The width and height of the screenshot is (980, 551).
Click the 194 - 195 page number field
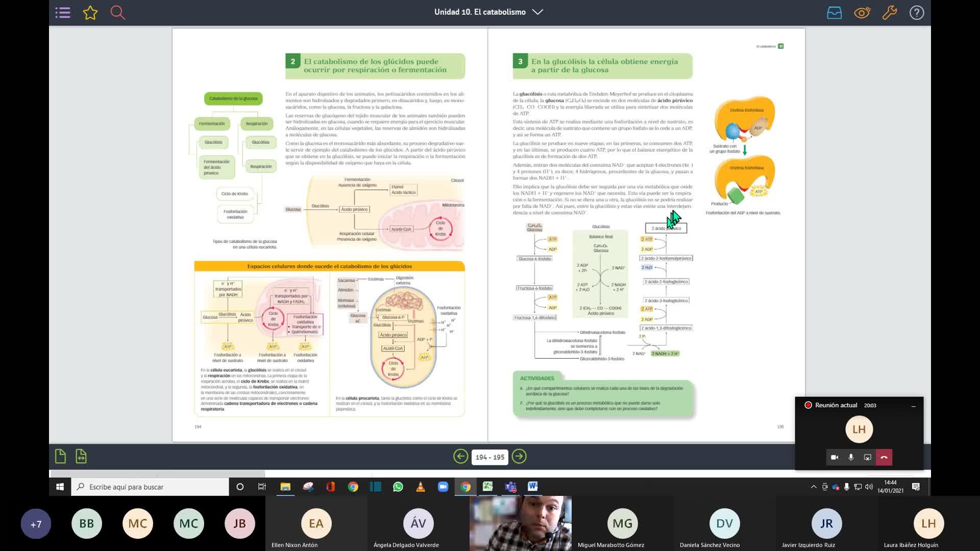489,457
